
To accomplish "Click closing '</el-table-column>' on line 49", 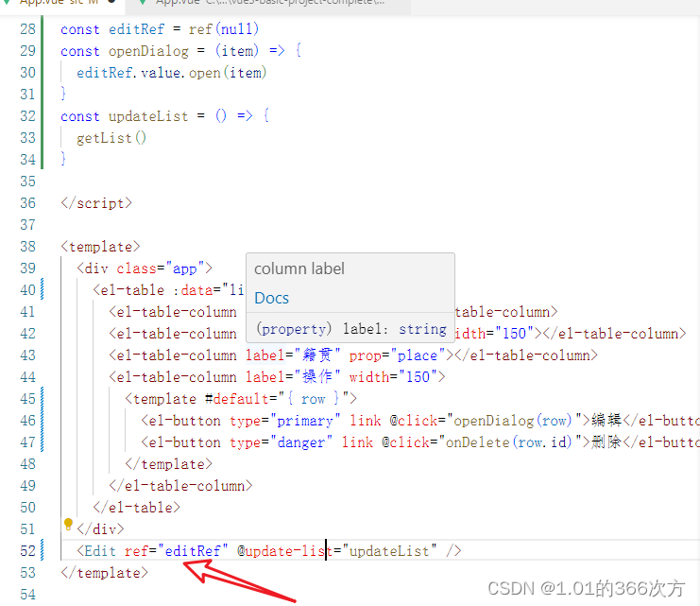I will pyautogui.click(x=180, y=486).
